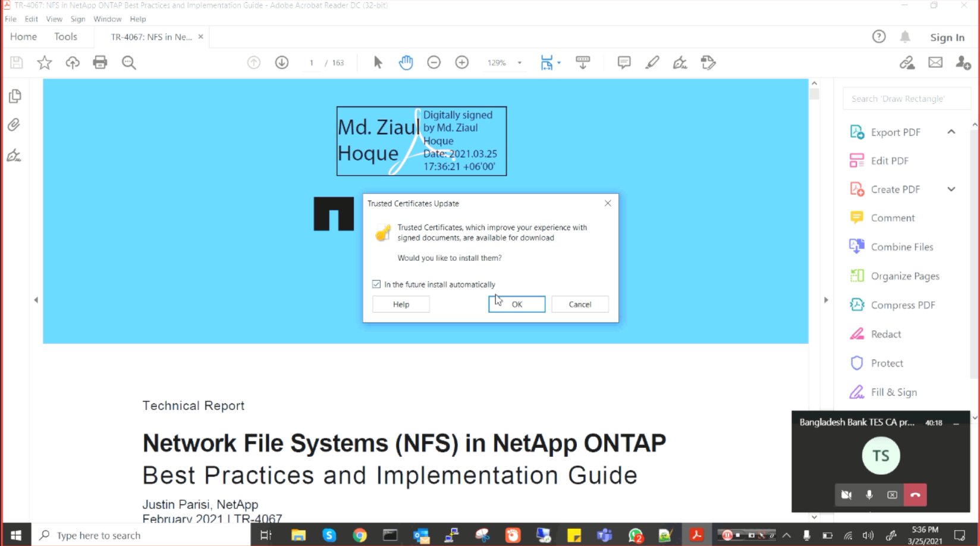
Task: Toggle the microphone in call widget
Action: pos(869,495)
